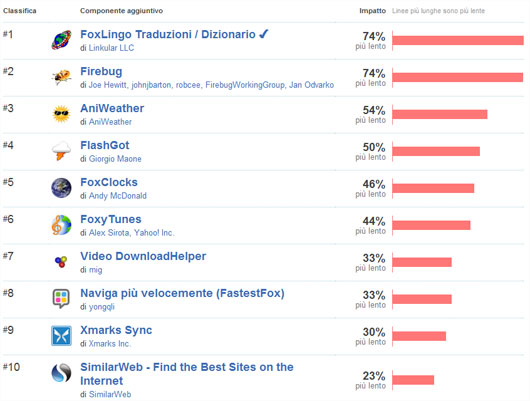Open the Firebug add-on page
Viewport: 530px width, 401px height.
click(x=101, y=71)
